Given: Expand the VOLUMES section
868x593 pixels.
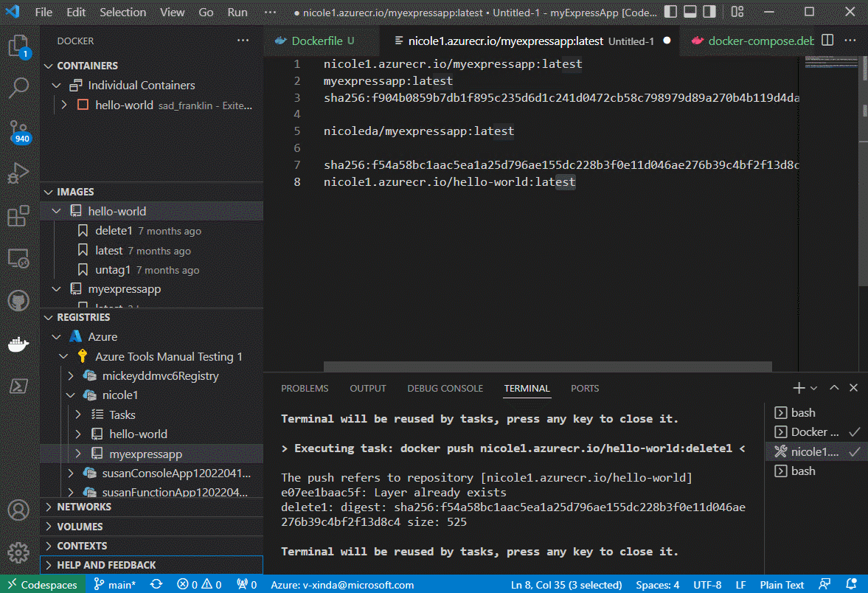Looking at the screenshot, I should coord(152,526).
